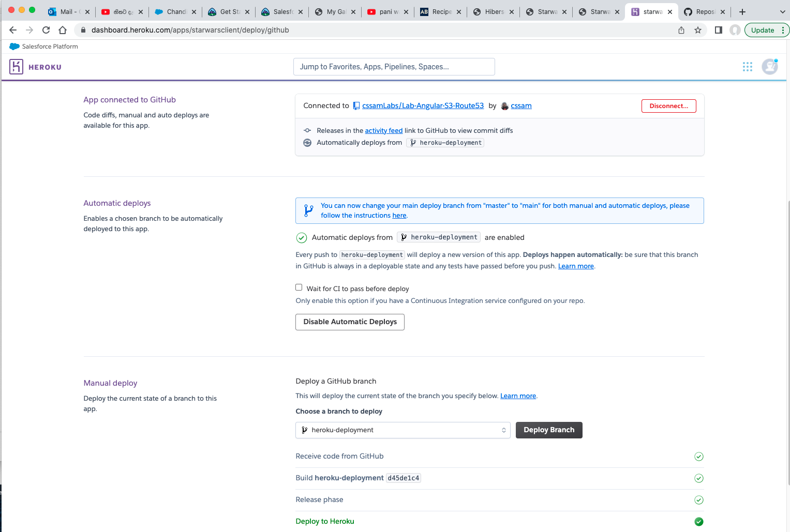Click the App connected to GitHub heading
This screenshot has height=532, width=790.
tap(129, 100)
